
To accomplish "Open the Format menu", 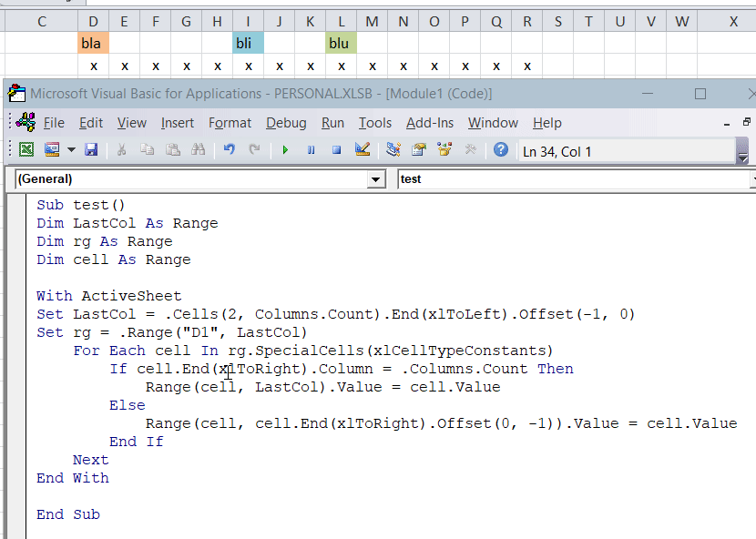I will click(x=230, y=123).
